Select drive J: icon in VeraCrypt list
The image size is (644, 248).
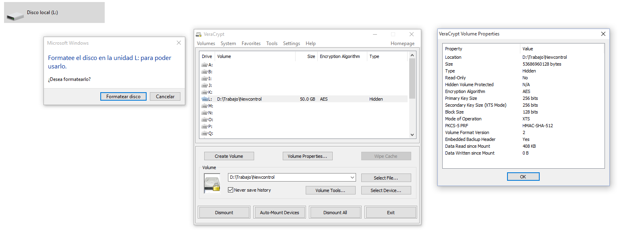(x=205, y=85)
